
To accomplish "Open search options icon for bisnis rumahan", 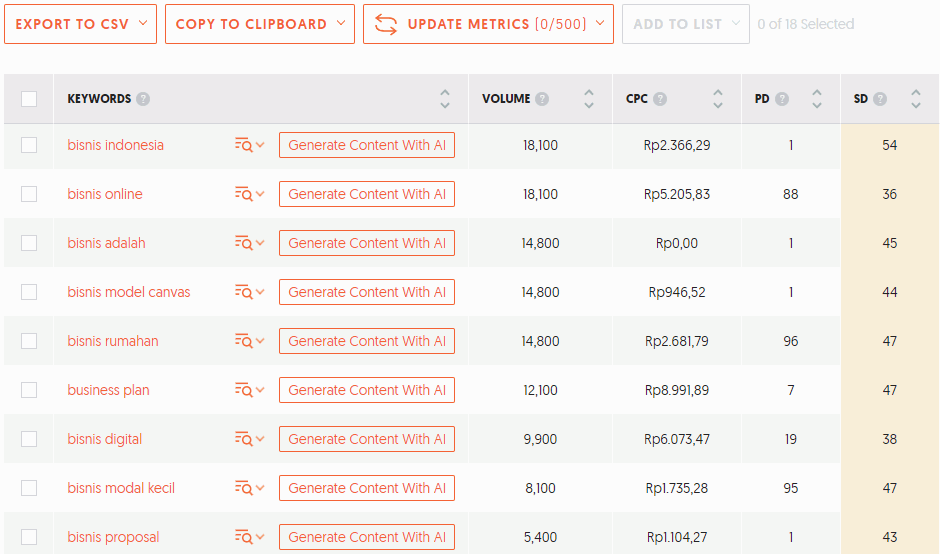I will [249, 341].
